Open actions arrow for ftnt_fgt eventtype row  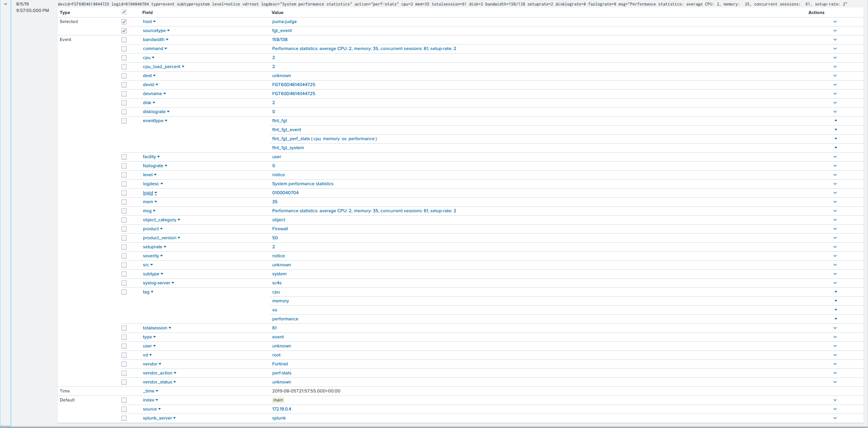835,121
